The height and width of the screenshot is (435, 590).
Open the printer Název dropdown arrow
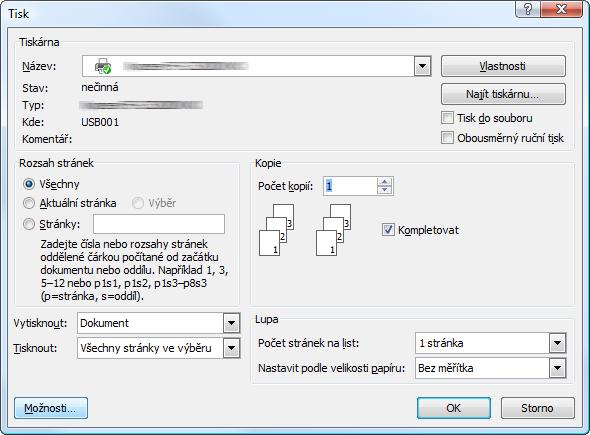click(423, 66)
